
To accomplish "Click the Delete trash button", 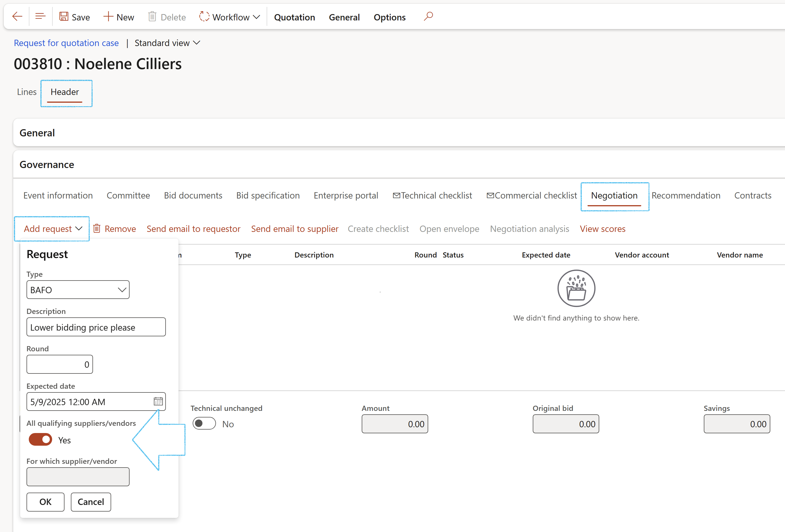I will pyautogui.click(x=167, y=17).
